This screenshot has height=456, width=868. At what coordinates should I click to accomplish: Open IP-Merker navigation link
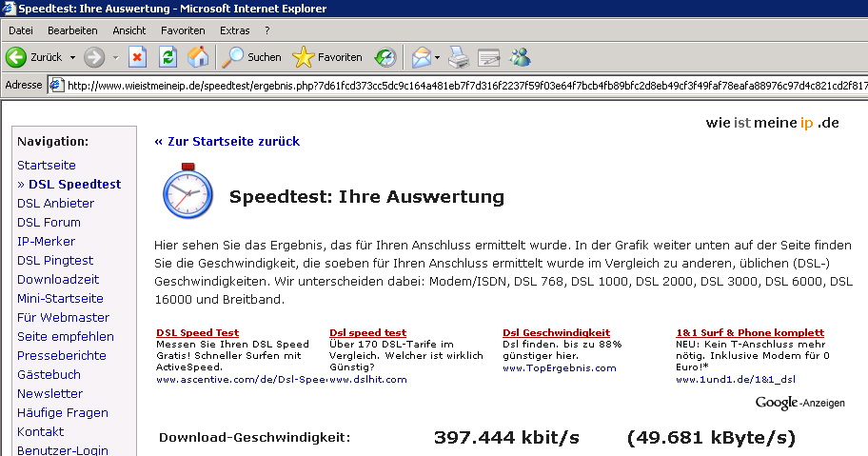[x=46, y=241]
